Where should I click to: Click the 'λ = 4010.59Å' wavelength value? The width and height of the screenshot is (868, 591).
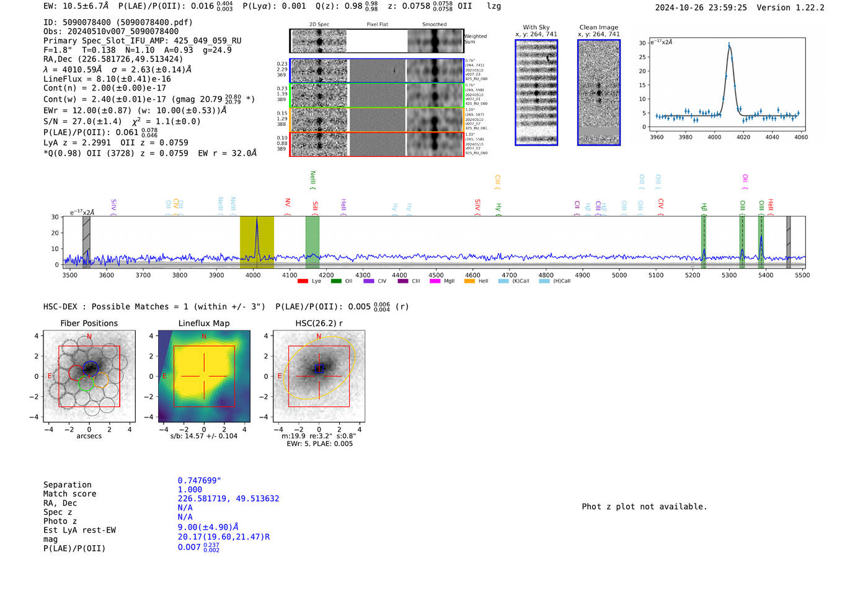(x=73, y=70)
